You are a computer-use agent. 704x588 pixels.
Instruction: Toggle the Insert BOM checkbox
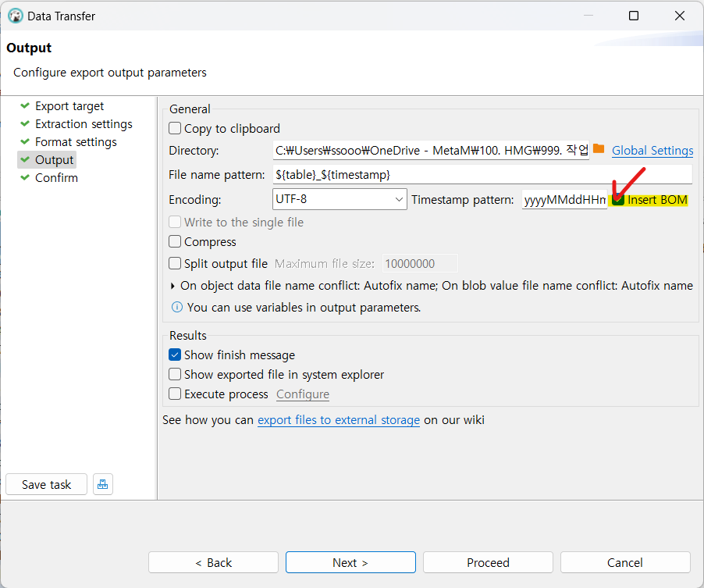click(x=618, y=199)
